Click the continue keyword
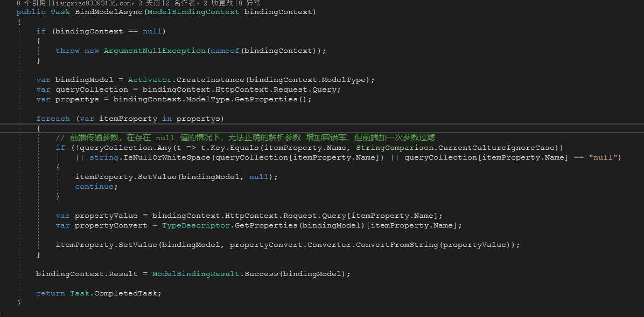644x317 pixels. [x=94, y=187]
